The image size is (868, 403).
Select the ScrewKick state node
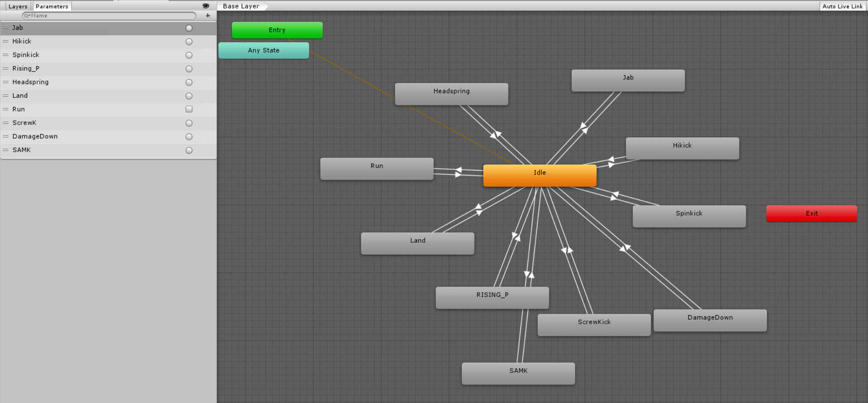(594, 325)
